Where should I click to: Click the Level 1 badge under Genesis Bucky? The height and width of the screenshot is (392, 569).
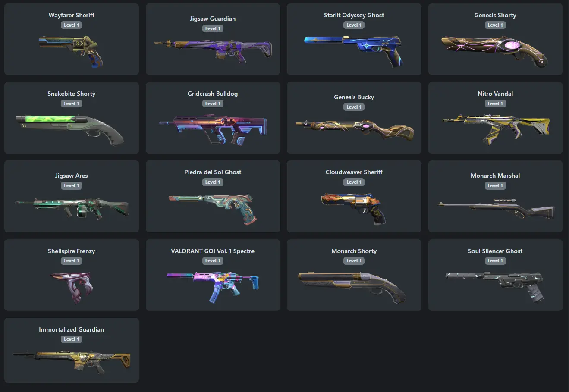pos(354,107)
